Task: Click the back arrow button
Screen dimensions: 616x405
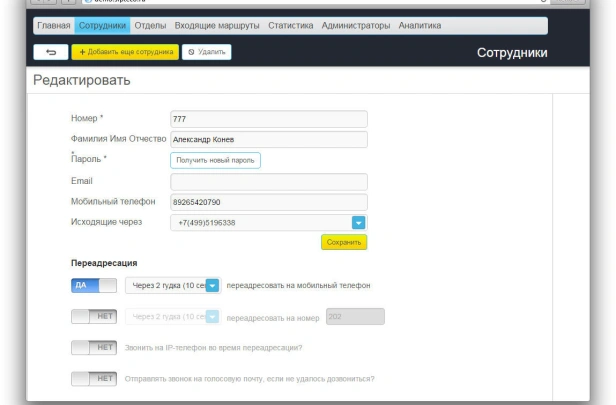Action: pyautogui.click(x=51, y=52)
